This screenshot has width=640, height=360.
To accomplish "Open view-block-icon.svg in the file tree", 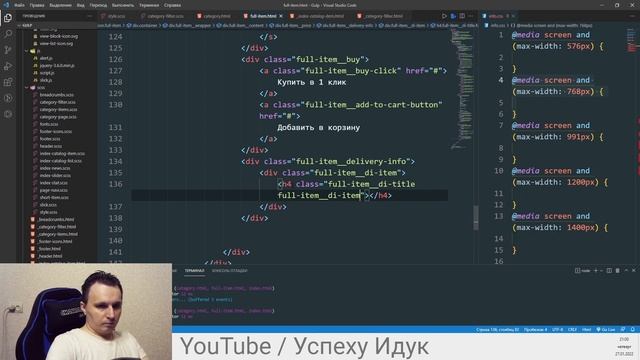I will (x=59, y=36).
